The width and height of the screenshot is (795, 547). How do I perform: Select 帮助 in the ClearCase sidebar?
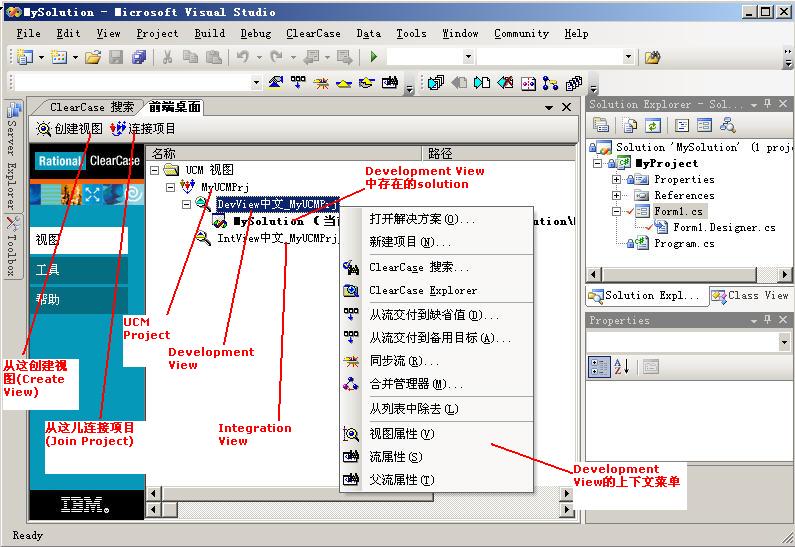[x=79, y=299]
